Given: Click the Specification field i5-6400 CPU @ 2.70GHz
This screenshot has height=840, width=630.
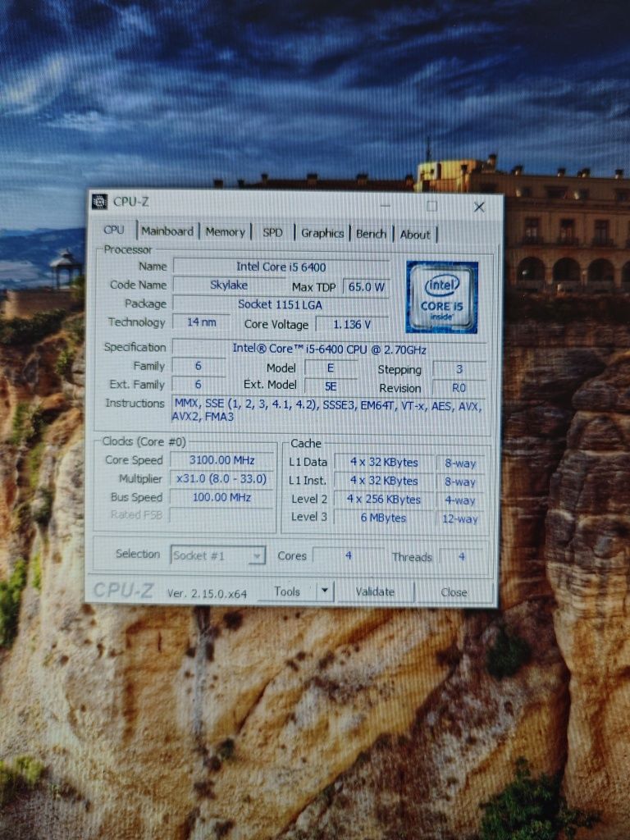Looking at the screenshot, I should (329, 349).
